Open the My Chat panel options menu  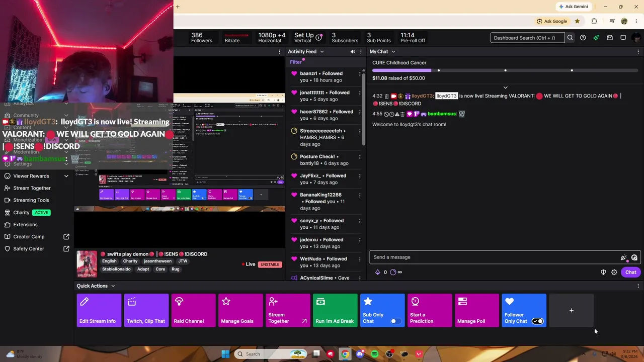(638, 52)
